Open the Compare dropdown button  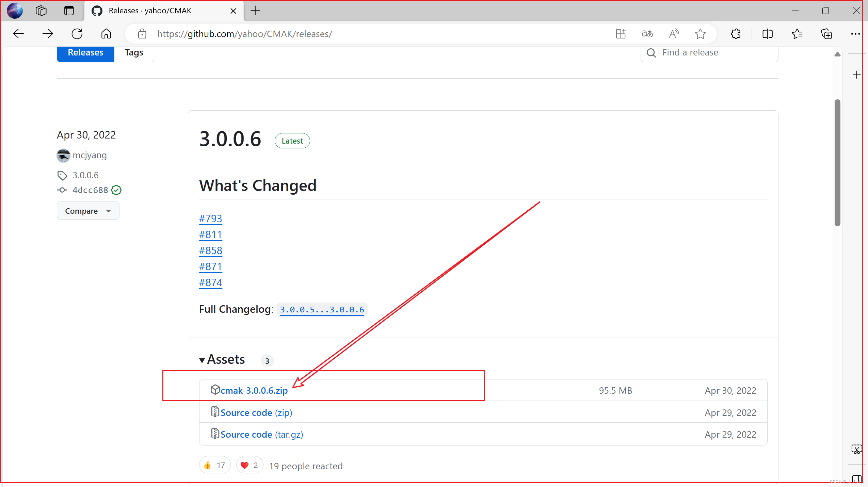coord(87,210)
